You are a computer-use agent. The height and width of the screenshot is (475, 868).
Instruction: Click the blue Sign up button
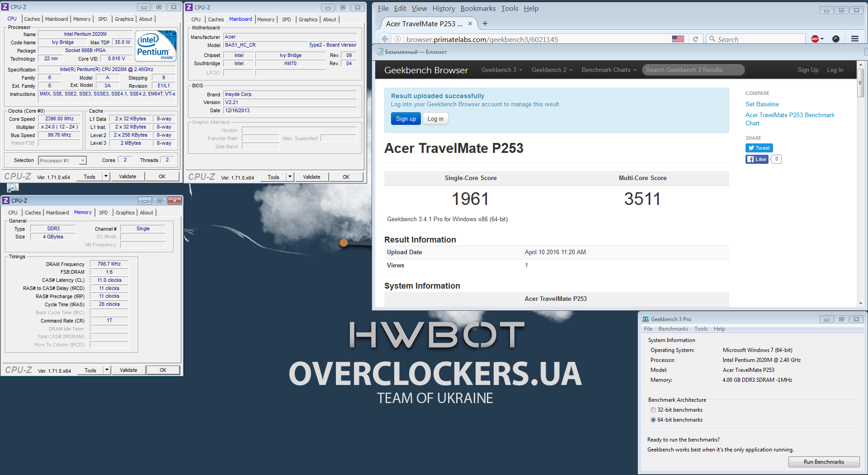point(406,119)
